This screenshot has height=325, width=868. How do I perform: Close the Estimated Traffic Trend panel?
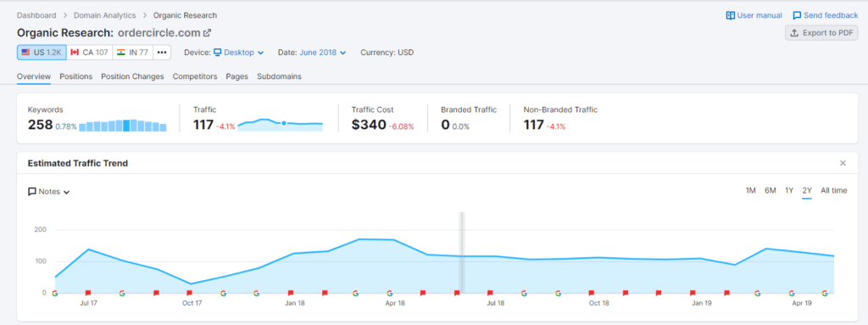point(843,163)
